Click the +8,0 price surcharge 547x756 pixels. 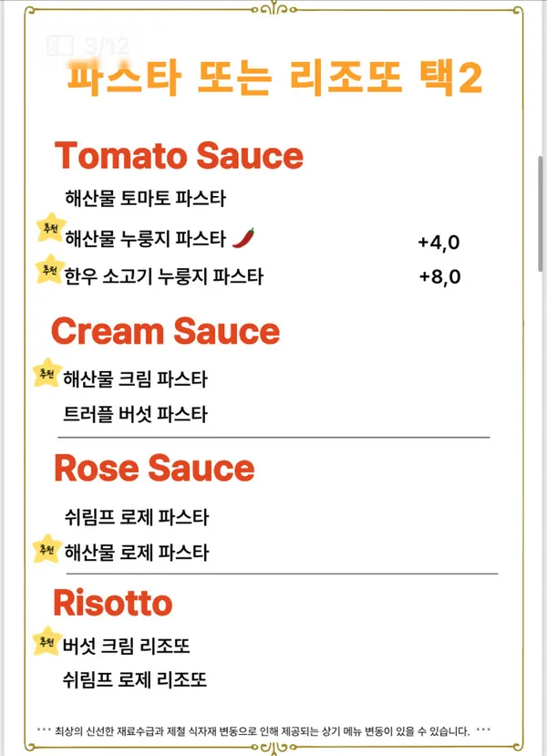point(439,276)
